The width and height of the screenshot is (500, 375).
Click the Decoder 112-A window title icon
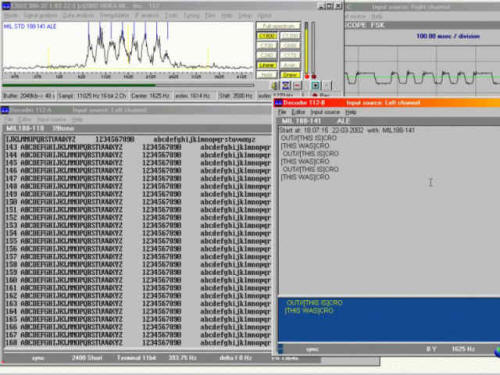pos(5,110)
